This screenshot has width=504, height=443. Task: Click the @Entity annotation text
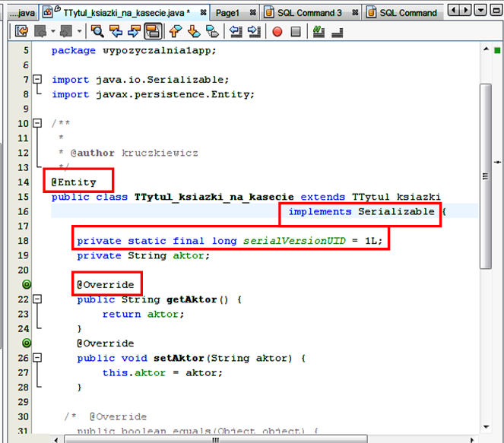tap(74, 182)
